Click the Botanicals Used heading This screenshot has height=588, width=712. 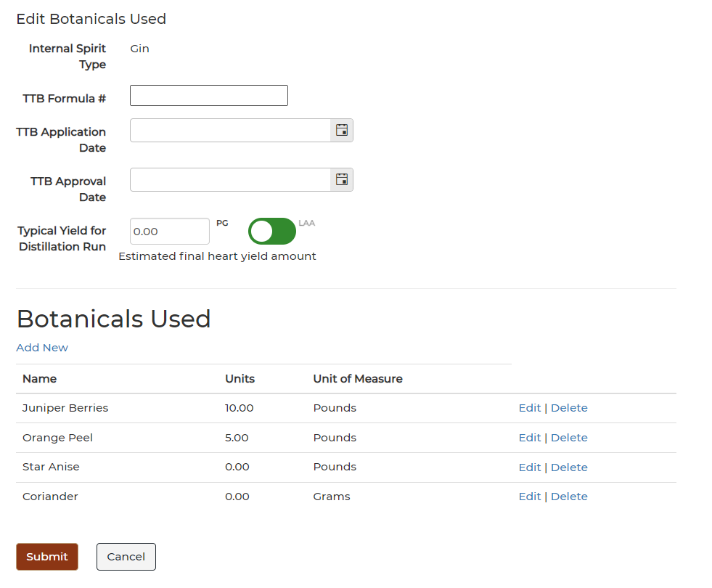point(113,319)
